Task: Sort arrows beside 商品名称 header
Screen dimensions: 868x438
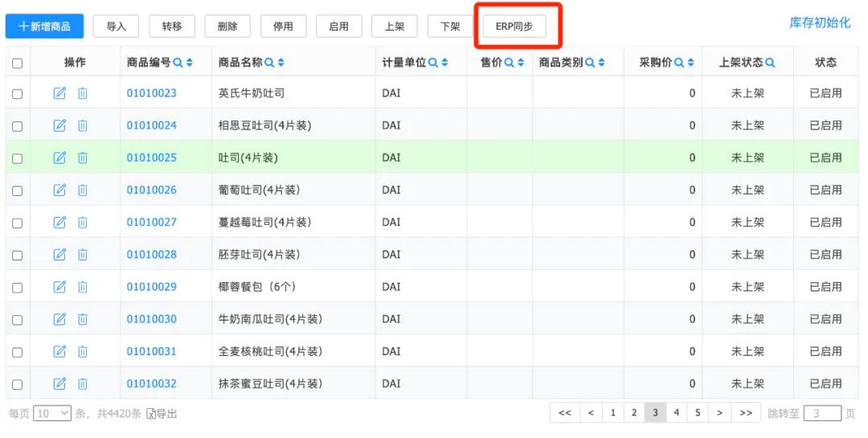Action: 280,63
